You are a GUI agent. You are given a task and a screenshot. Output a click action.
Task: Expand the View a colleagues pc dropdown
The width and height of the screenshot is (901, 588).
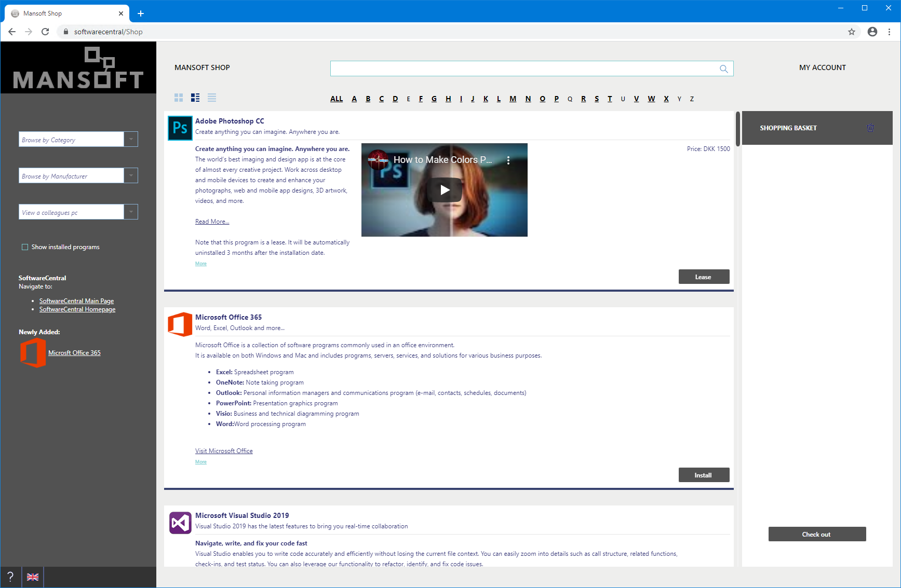point(130,211)
